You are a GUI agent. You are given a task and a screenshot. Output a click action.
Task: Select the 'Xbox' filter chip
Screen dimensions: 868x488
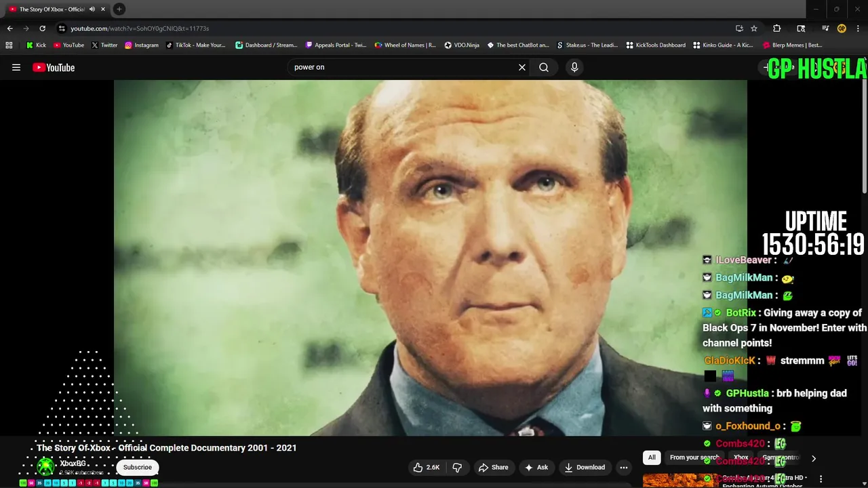click(741, 457)
